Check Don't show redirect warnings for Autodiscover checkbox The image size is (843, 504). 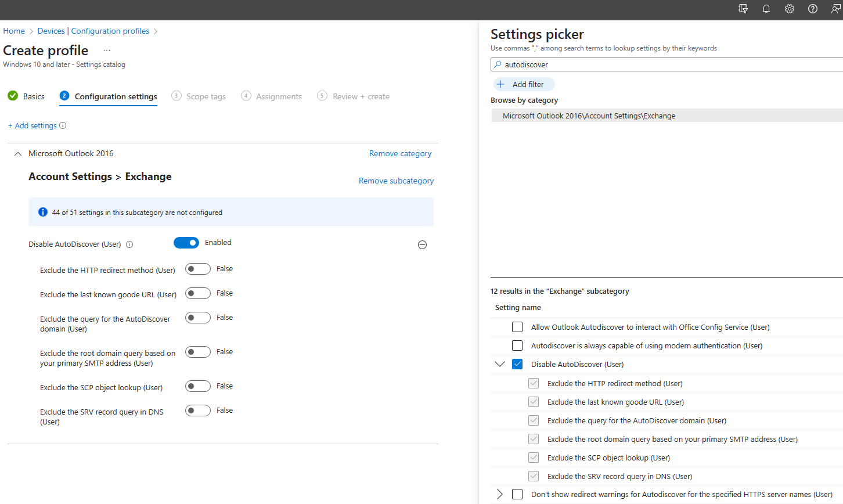[517, 494]
